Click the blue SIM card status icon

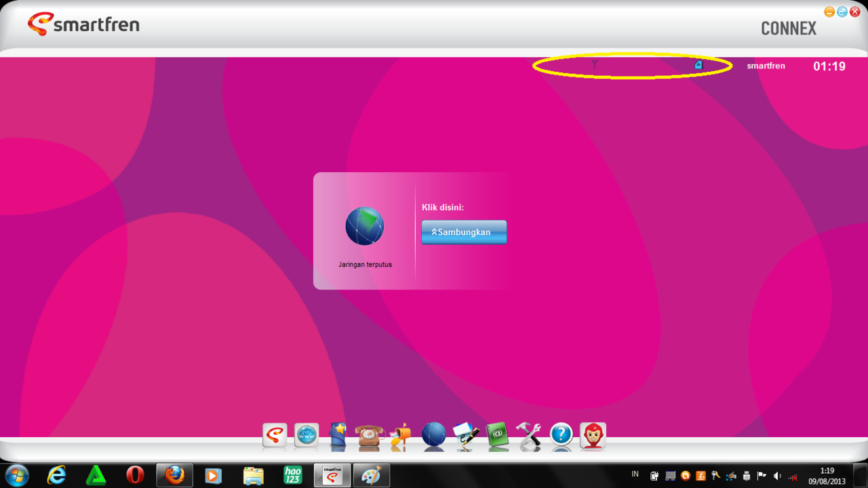(x=698, y=65)
